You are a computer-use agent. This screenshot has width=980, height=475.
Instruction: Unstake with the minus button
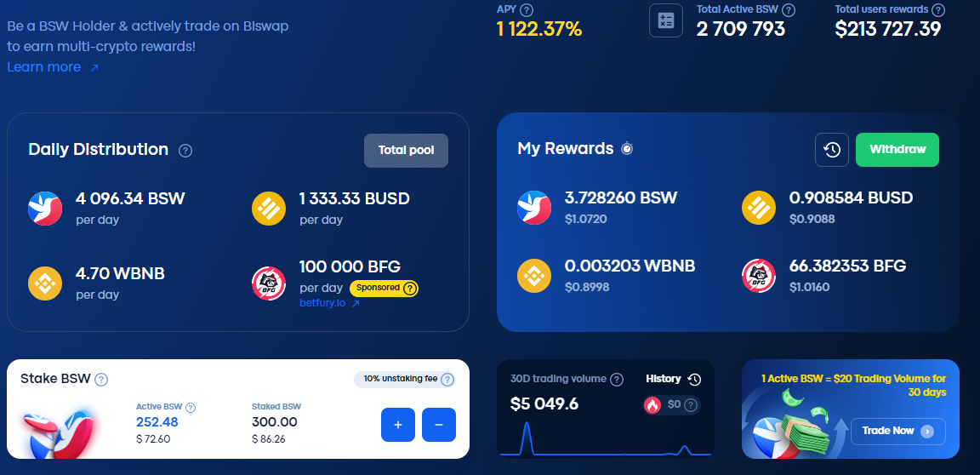point(439,425)
